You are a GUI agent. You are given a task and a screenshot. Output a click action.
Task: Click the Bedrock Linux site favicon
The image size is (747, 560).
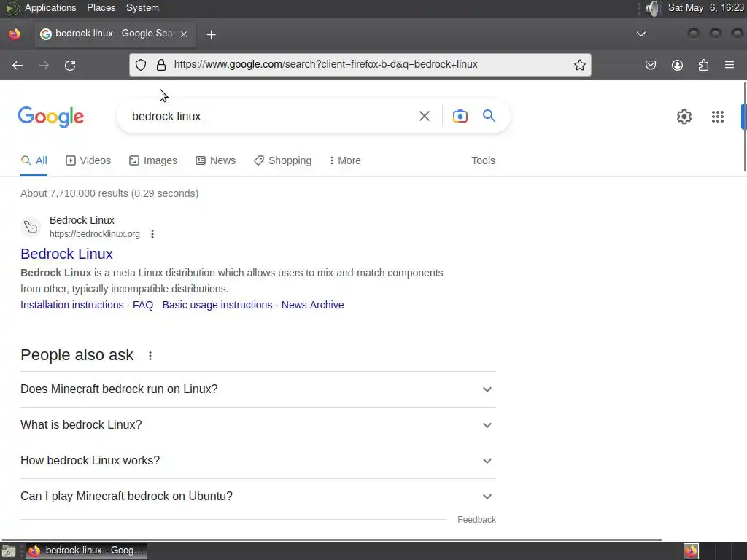(31, 227)
